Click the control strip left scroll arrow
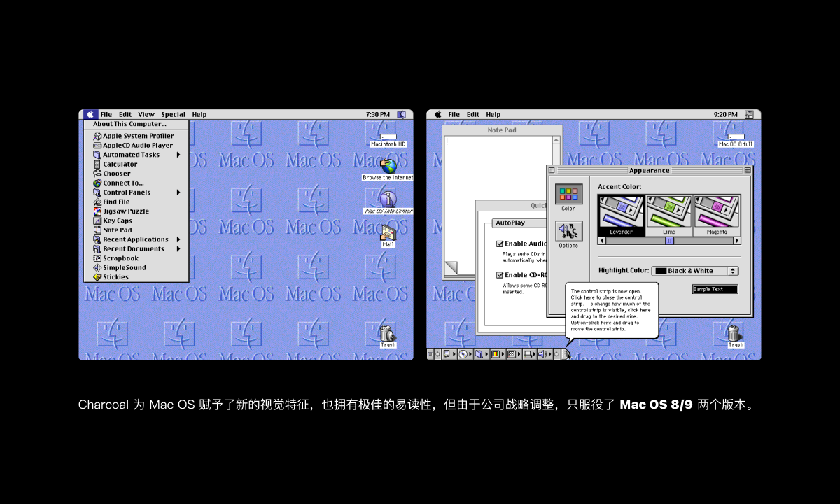840x504 pixels. click(x=437, y=354)
